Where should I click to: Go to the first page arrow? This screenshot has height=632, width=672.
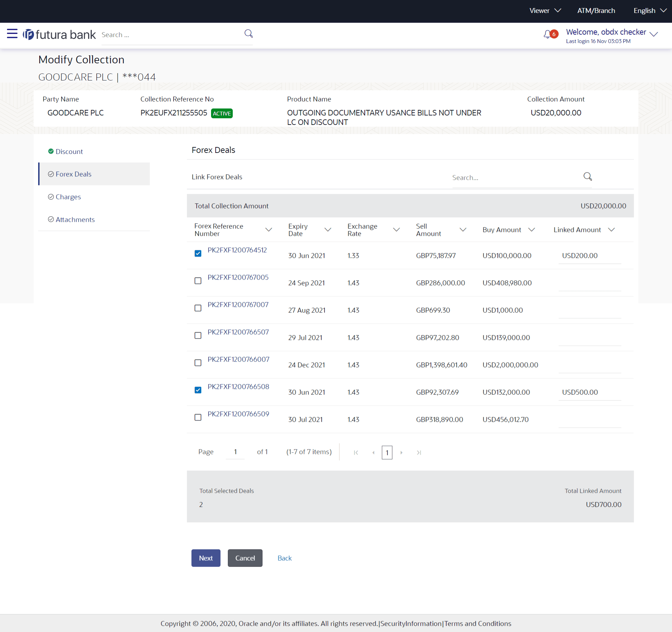pyautogui.click(x=356, y=452)
